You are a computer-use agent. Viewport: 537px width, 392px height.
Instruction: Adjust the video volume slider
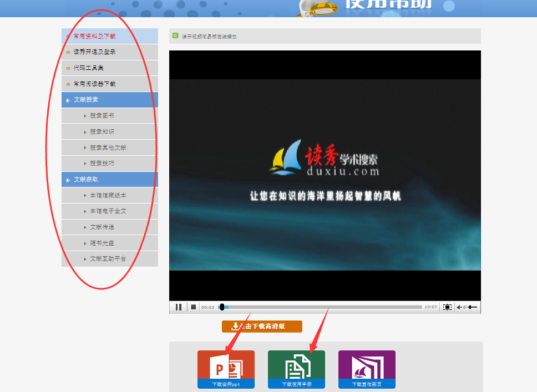coord(472,307)
